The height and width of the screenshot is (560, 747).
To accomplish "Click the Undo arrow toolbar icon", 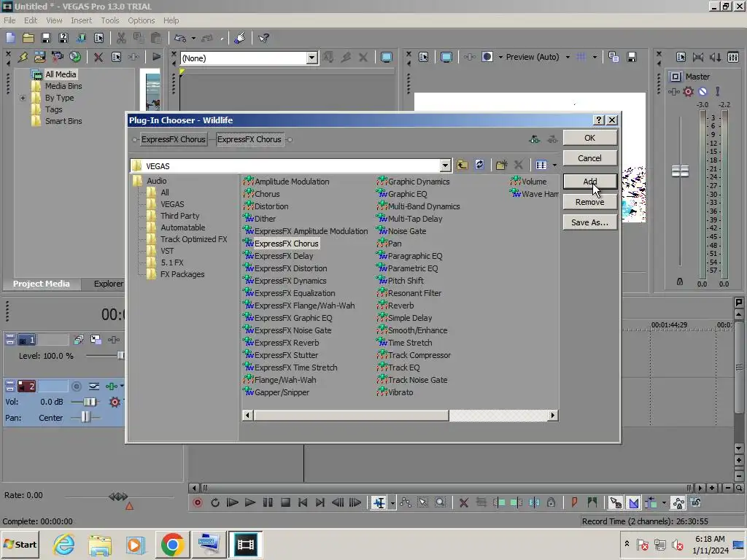I will pos(180,38).
